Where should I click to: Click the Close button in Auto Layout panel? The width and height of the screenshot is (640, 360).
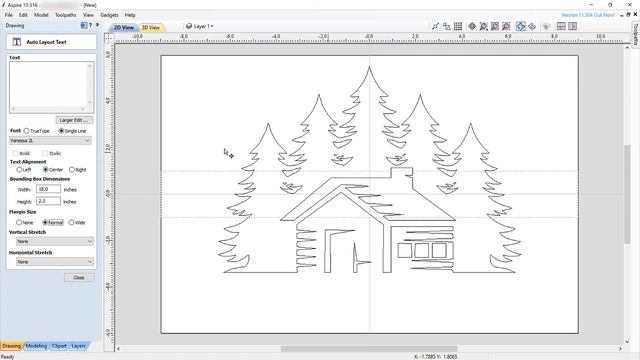click(79, 278)
